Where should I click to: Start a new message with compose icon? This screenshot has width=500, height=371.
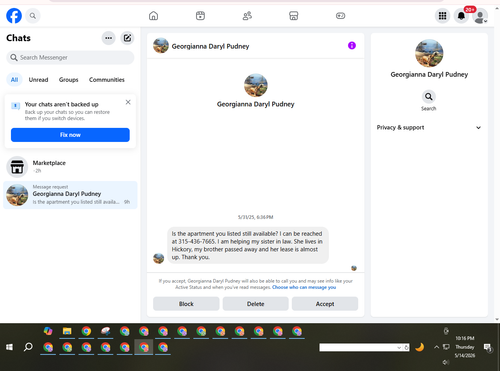(127, 38)
